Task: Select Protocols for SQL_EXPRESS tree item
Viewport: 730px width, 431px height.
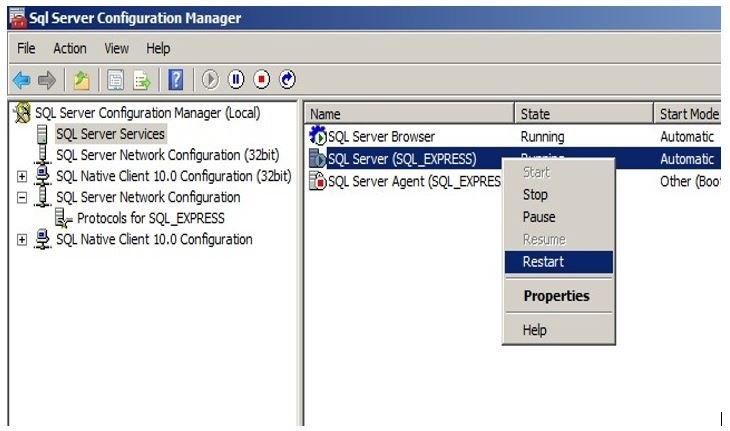Action: click(x=150, y=218)
